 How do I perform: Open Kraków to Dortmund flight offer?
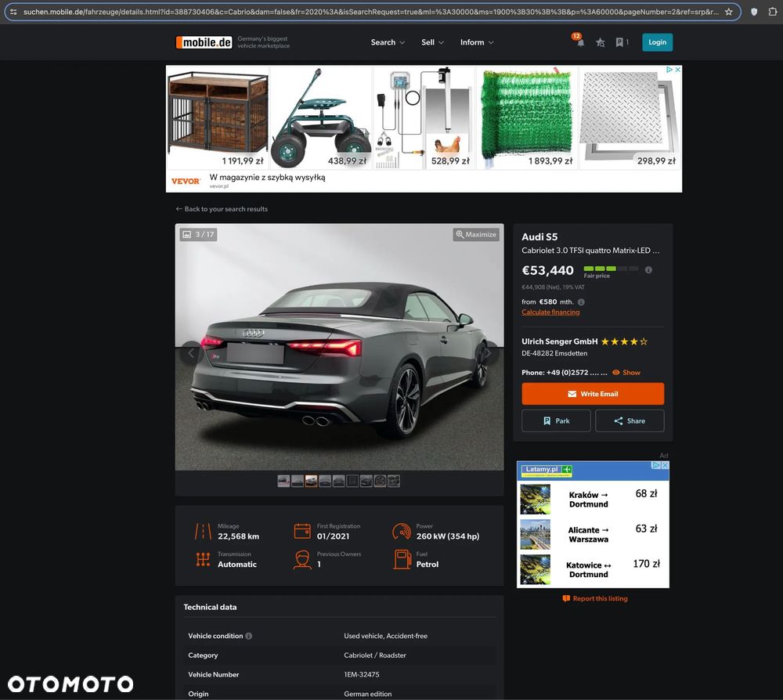pos(593,500)
